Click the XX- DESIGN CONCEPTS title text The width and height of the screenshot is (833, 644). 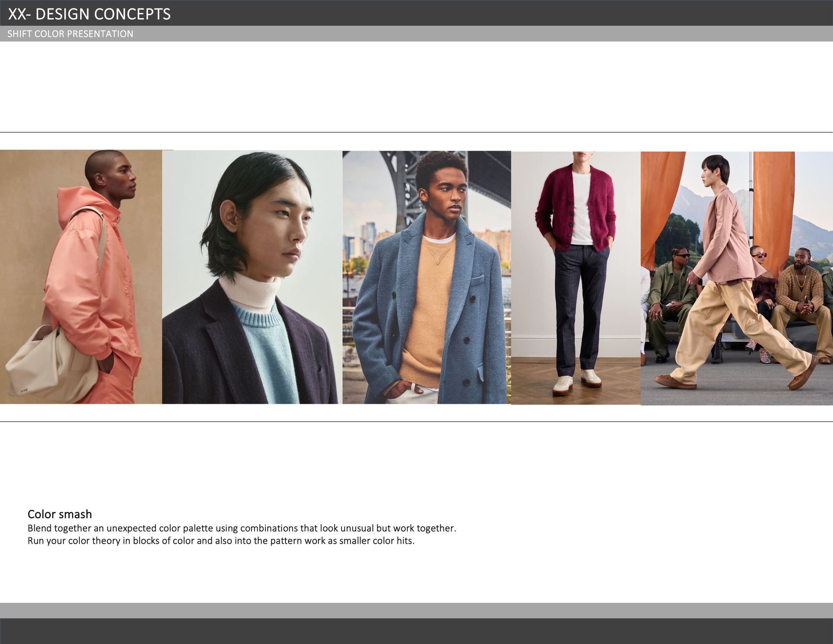(x=89, y=14)
